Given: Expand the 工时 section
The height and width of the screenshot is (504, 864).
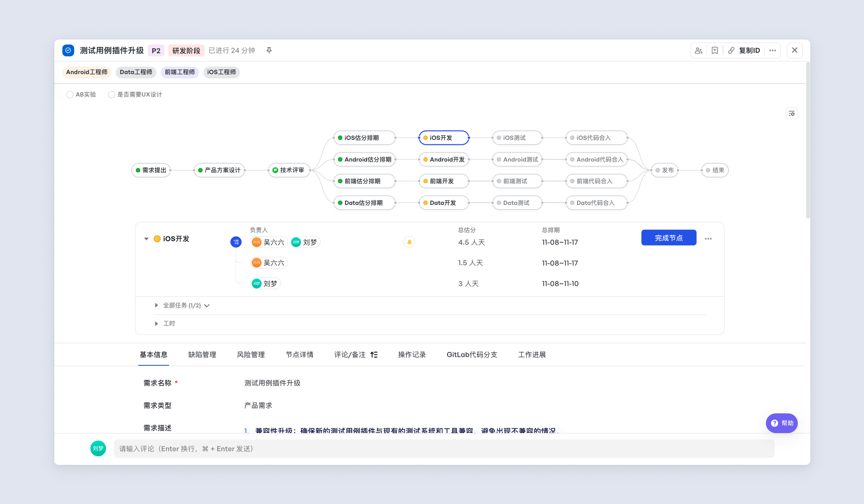Looking at the screenshot, I should pyautogui.click(x=156, y=323).
